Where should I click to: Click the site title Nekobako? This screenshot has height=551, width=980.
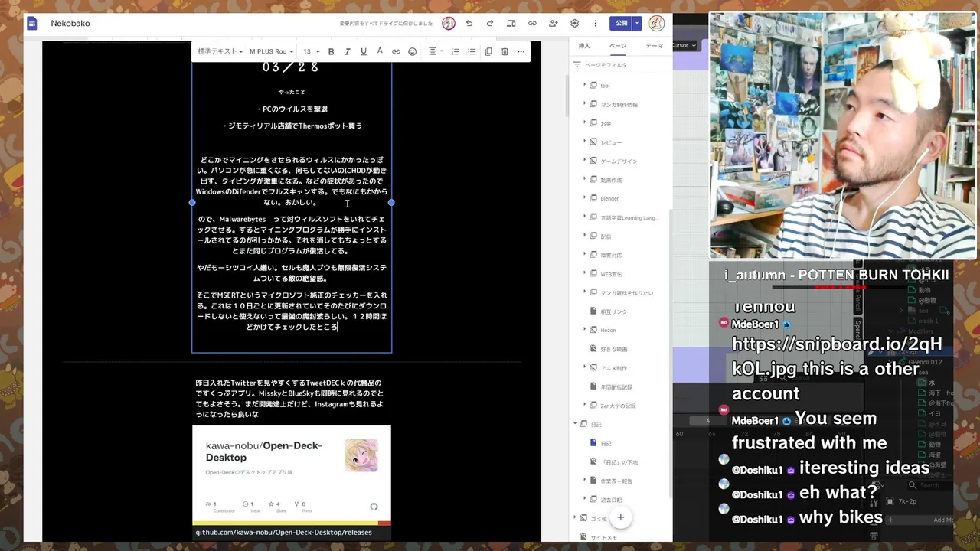(x=70, y=24)
